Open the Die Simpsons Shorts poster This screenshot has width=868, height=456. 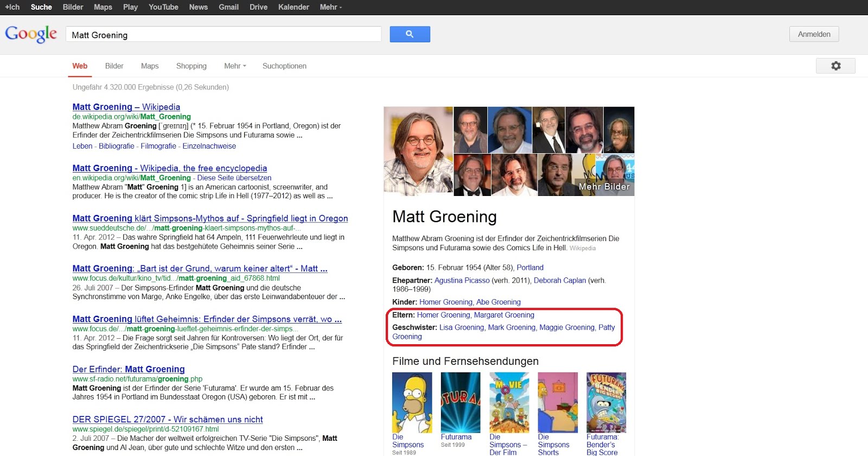(x=558, y=402)
